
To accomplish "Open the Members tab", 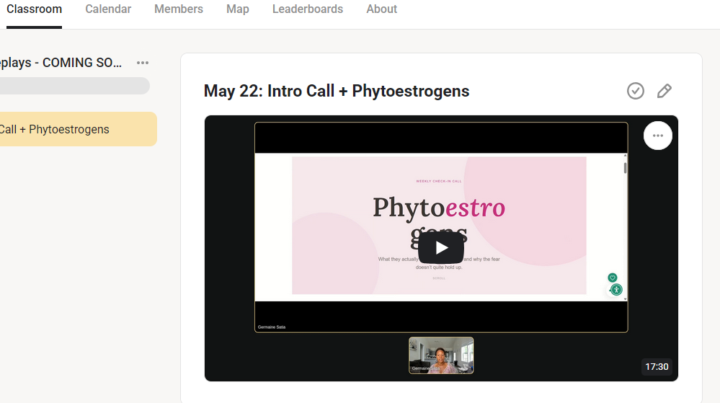I will pyautogui.click(x=178, y=9).
